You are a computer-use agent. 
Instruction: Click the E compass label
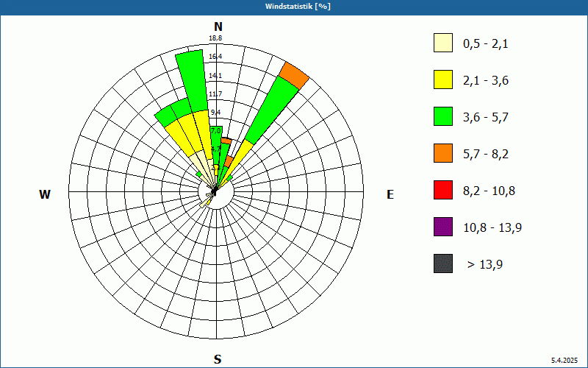pos(390,194)
